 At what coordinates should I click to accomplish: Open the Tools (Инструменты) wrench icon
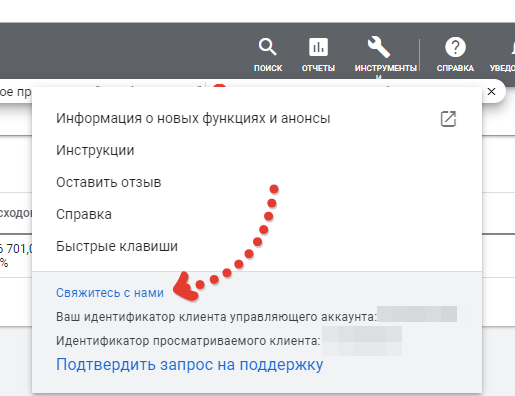(x=379, y=47)
